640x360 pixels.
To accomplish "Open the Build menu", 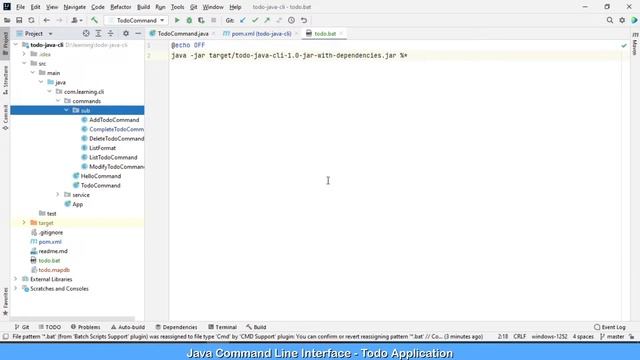I will [143, 7].
